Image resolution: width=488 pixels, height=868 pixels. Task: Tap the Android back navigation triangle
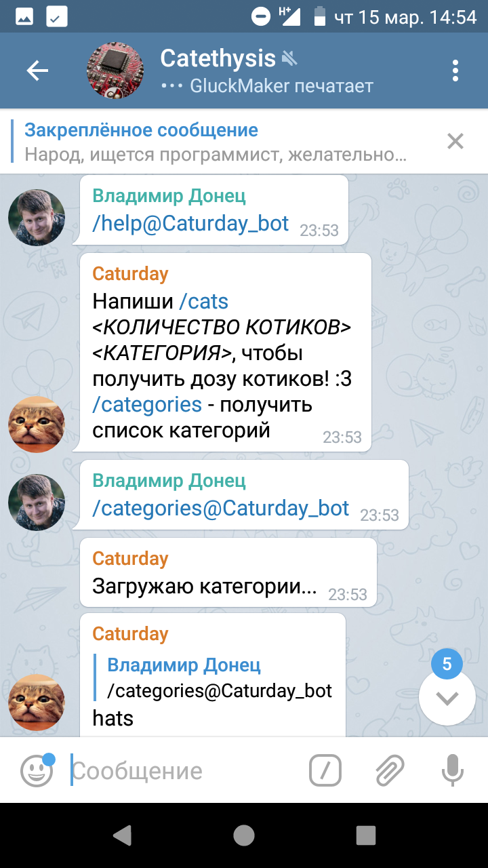point(122,835)
